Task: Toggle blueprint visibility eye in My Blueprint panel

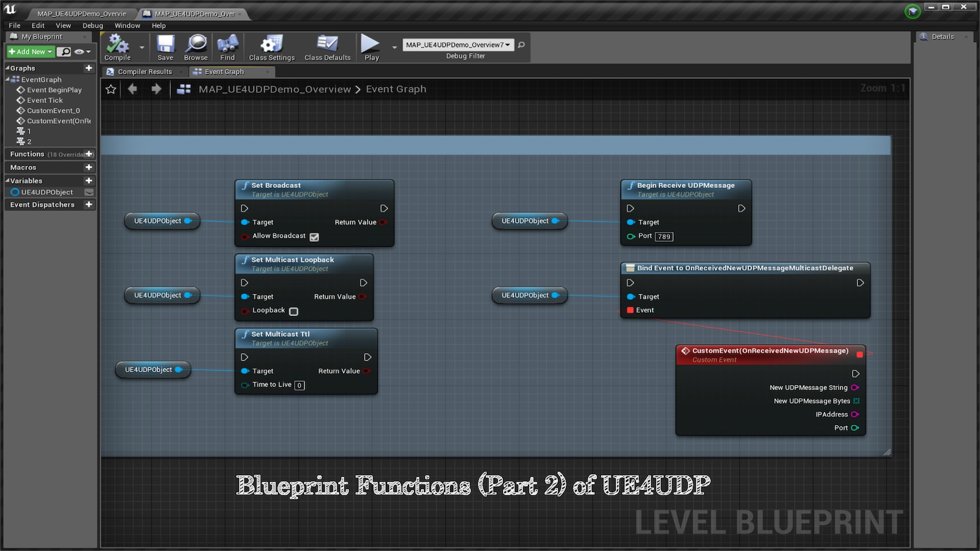Action: [x=78, y=51]
